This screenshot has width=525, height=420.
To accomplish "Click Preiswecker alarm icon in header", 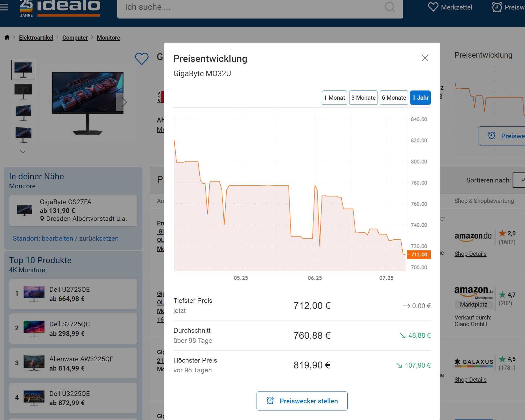I will (497, 7).
